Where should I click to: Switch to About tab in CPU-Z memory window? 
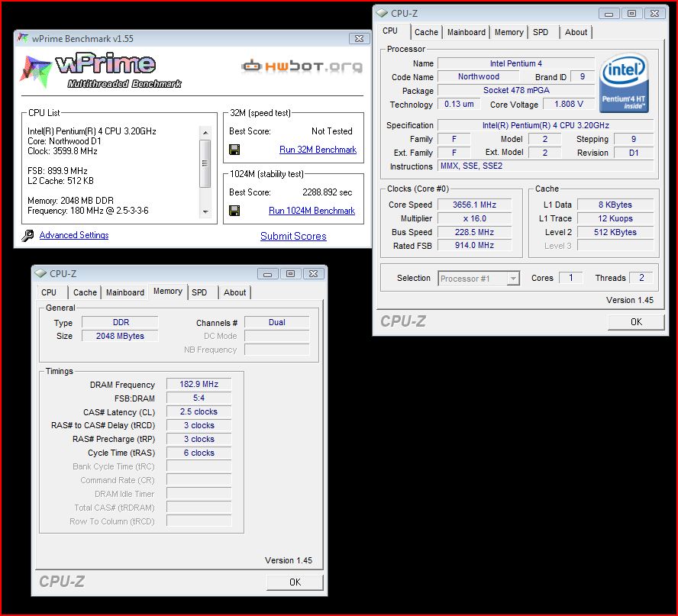[235, 292]
